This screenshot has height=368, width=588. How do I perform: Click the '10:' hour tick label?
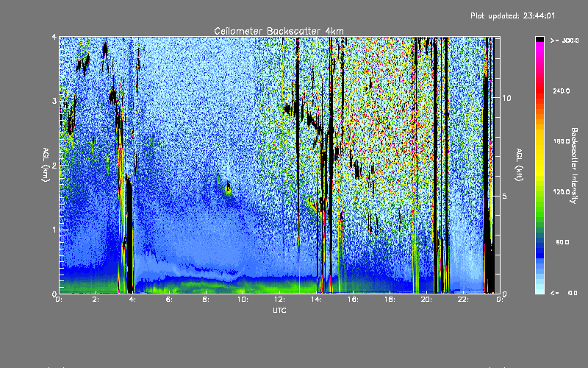(x=243, y=300)
